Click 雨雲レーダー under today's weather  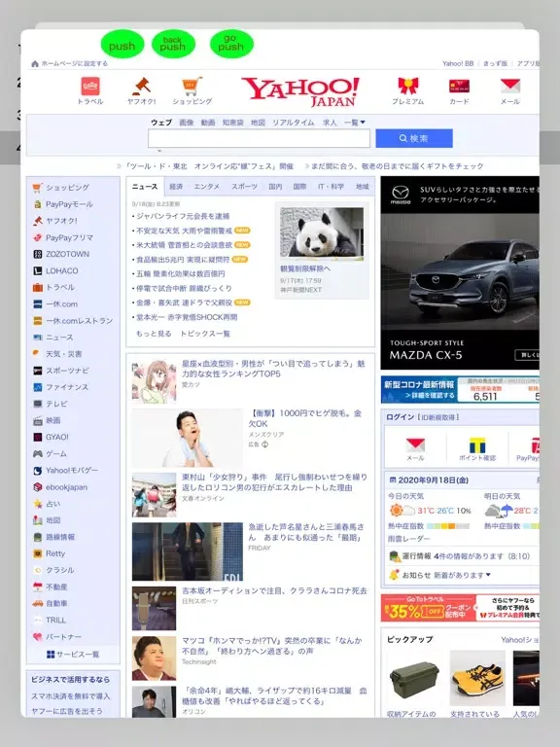(x=409, y=538)
